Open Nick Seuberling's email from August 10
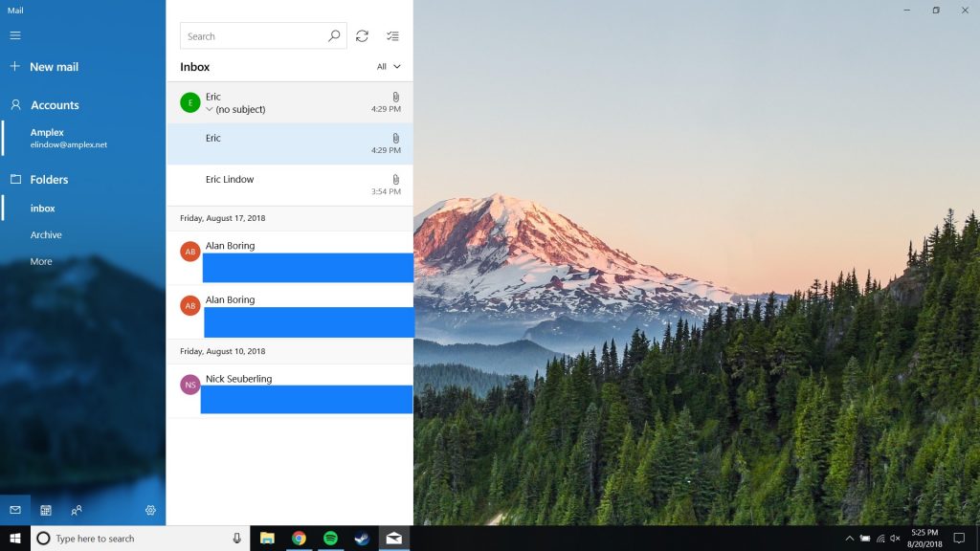Image resolution: width=980 pixels, height=551 pixels. (x=287, y=387)
